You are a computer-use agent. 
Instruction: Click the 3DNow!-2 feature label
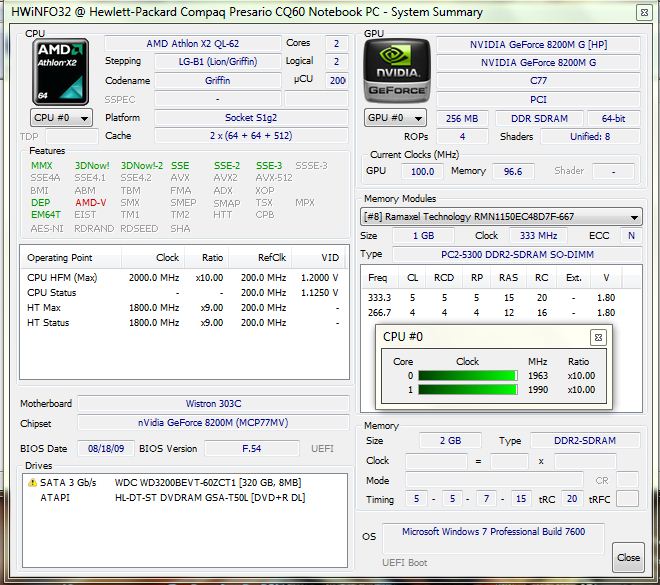[x=141, y=165]
